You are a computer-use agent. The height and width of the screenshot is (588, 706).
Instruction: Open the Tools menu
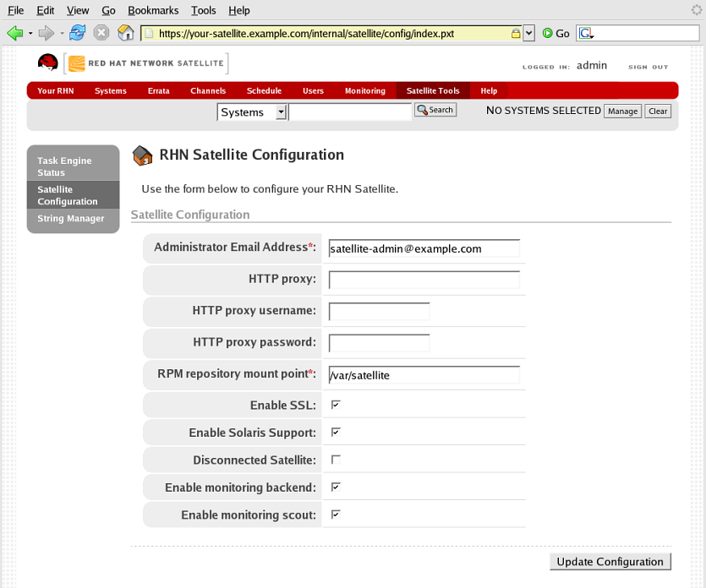click(x=203, y=10)
